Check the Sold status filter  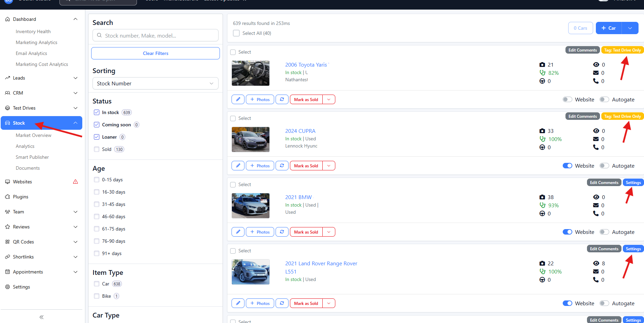tap(97, 149)
